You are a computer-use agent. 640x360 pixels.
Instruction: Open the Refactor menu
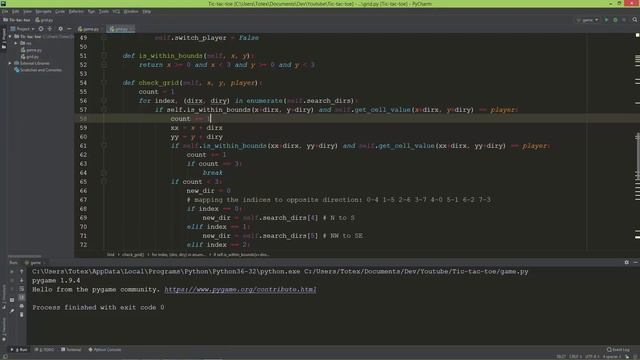pyautogui.click(x=76, y=11)
